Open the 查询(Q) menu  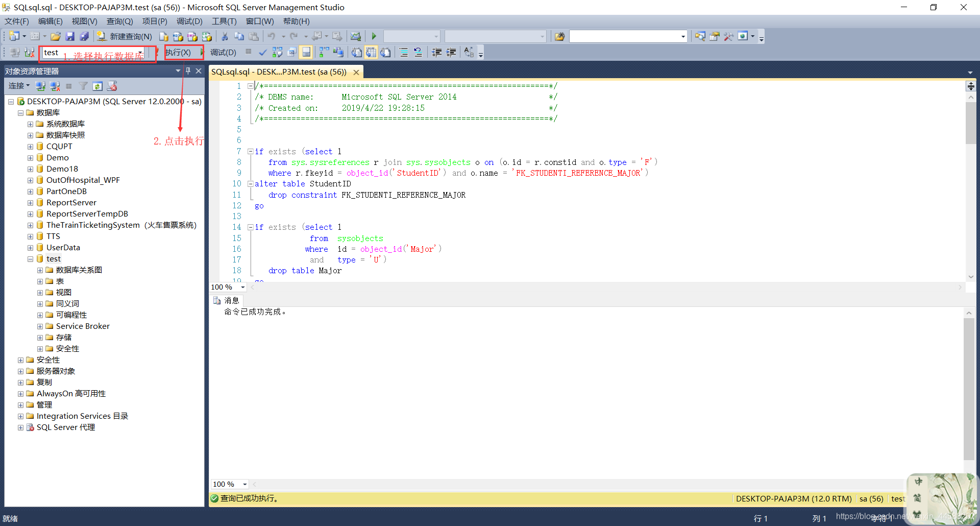pyautogui.click(x=119, y=21)
